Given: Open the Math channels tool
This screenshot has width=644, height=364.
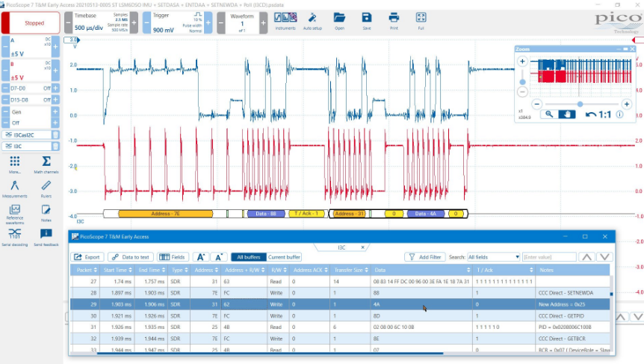Looking at the screenshot, I should [46, 164].
